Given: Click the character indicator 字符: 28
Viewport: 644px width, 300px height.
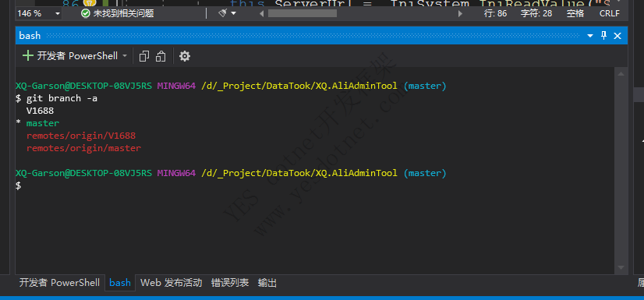Looking at the screenshot, I should coord(536,13).
